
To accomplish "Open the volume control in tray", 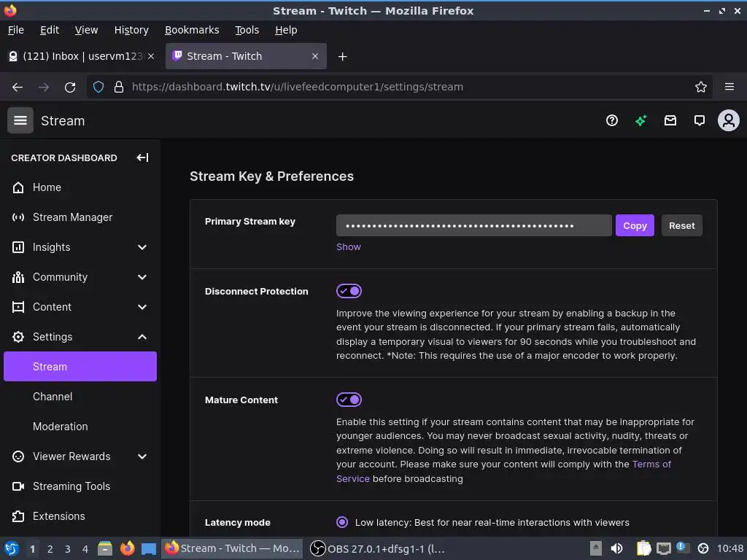I will (616, 548).
